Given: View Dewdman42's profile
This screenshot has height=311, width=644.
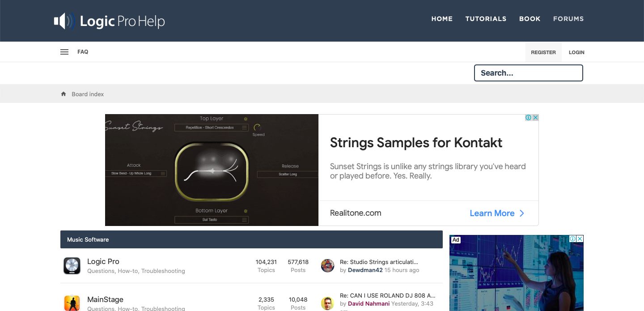Looking at the screenshot, I should [365, 270].
